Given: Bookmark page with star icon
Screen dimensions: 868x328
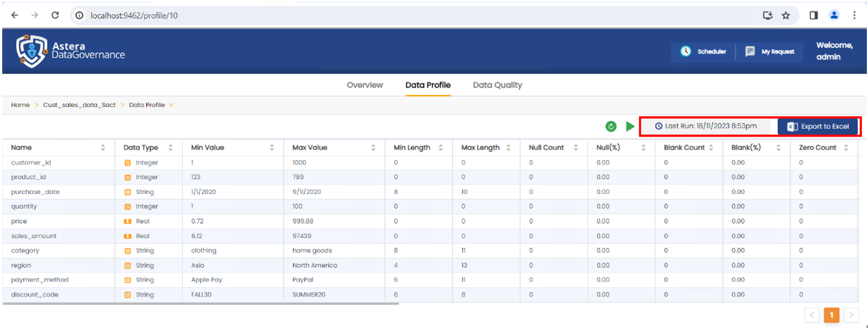Looking at the screenshot, I should click(786, 16).
